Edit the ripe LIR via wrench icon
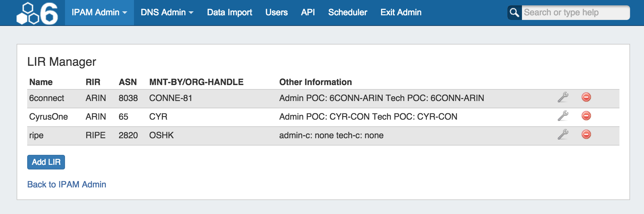This screenshot has height=214, width=644. 563,135
